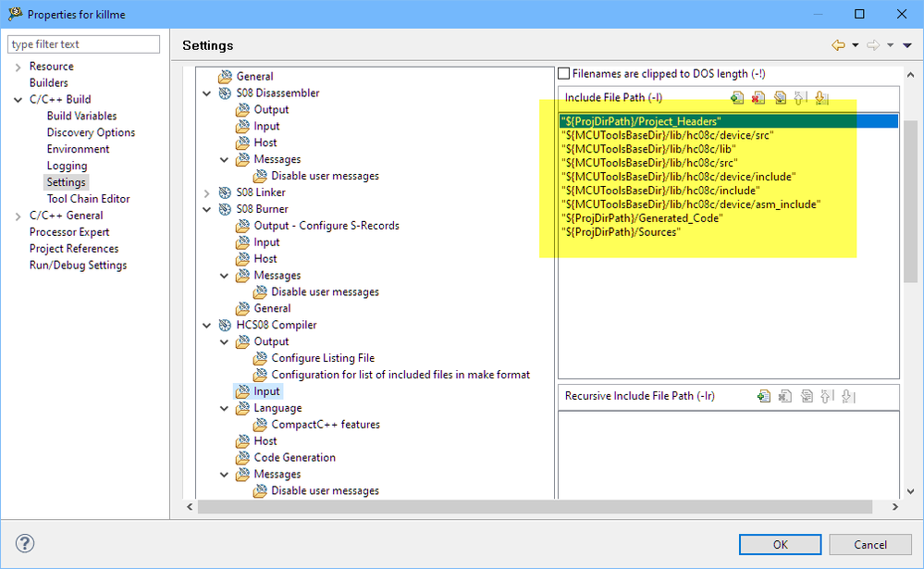Click OK to apply properties
This screenshot has height=569, width=924.
click(781, 545)
